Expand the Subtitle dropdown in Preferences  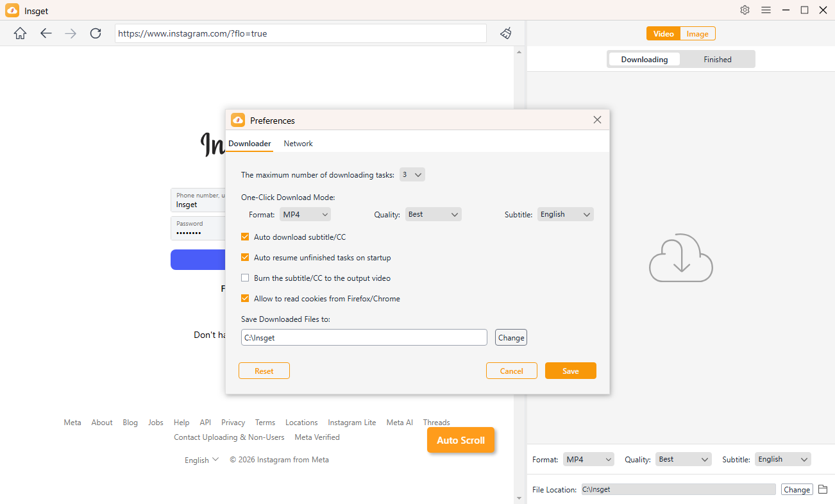[565, 215]
